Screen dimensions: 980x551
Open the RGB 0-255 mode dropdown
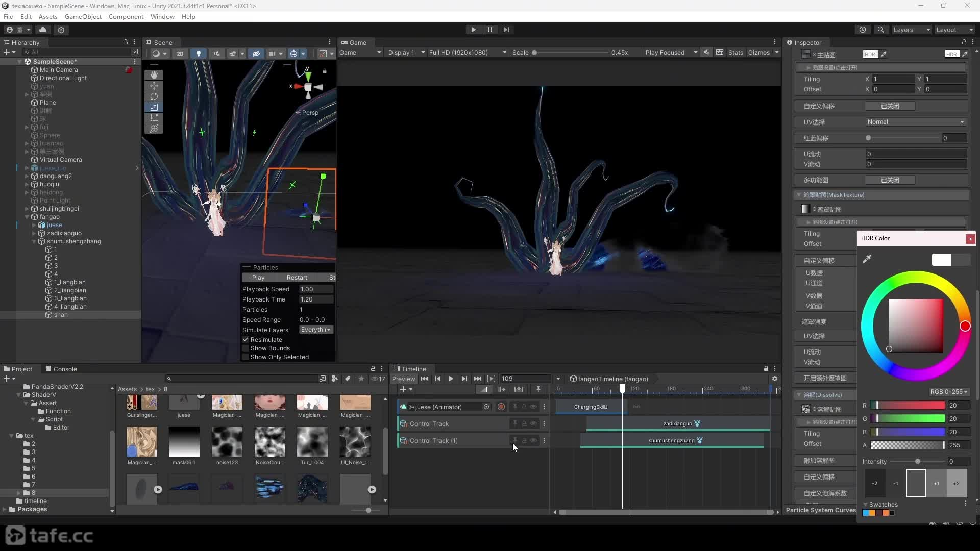[x=949, y=392]
